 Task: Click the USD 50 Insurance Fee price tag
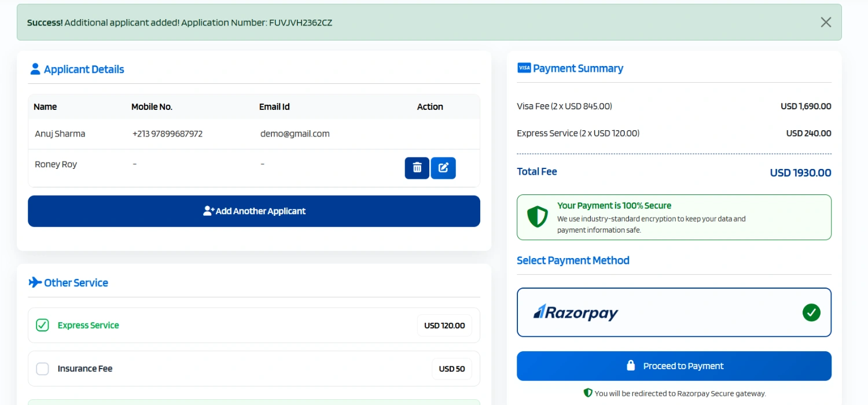(452, 369)
